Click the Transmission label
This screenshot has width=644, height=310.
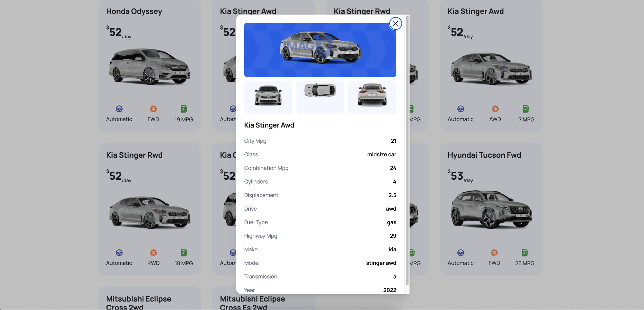pos(261,276)
